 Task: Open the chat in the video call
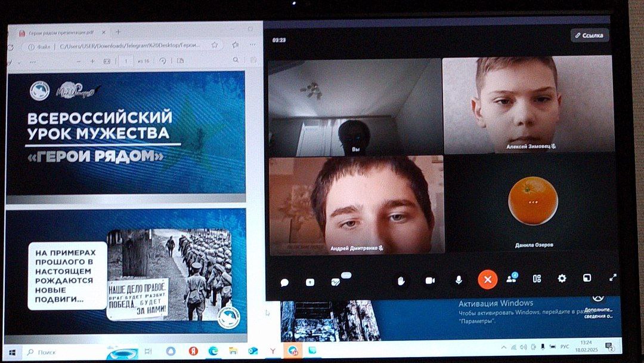(284, 282)
